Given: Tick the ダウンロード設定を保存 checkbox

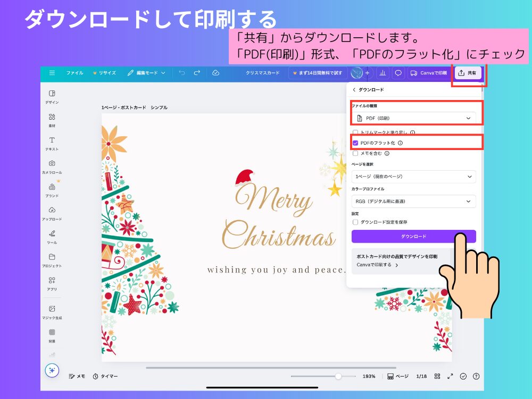Looking at the screenshot, I should tap(355, 222).
